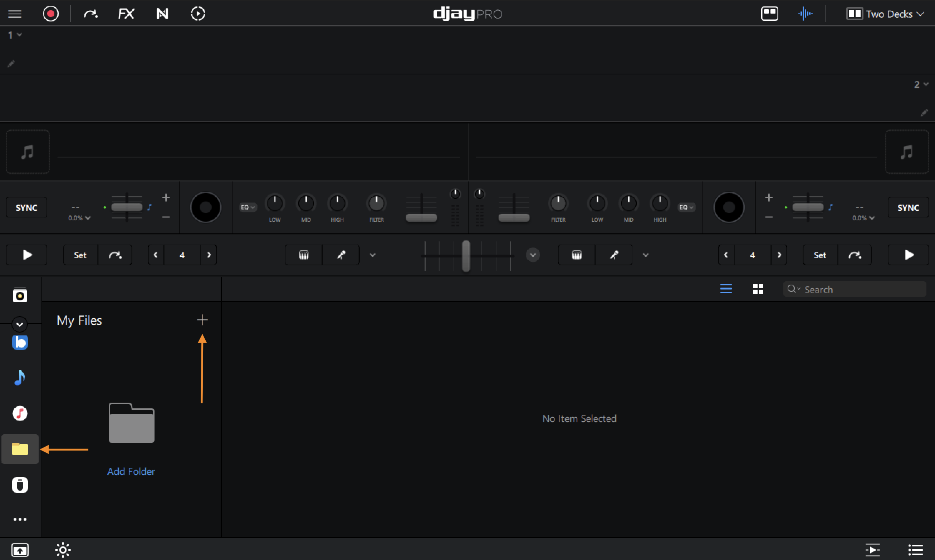Screen dimensions: 935x560
Task: Open the hamburger main menu
Action: pos(15,14)
